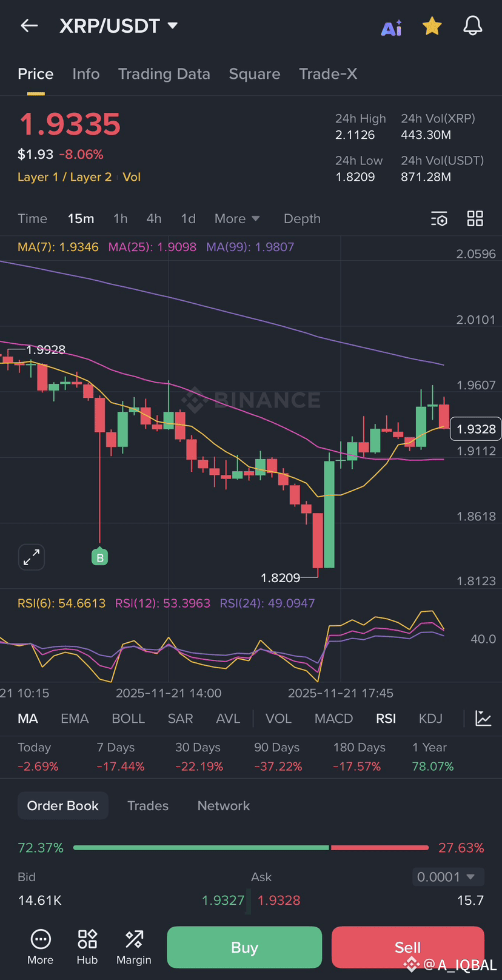Tap the 24h High value 2.1126
This screenshot has width=502, height=980.
[x=355, y=135]
